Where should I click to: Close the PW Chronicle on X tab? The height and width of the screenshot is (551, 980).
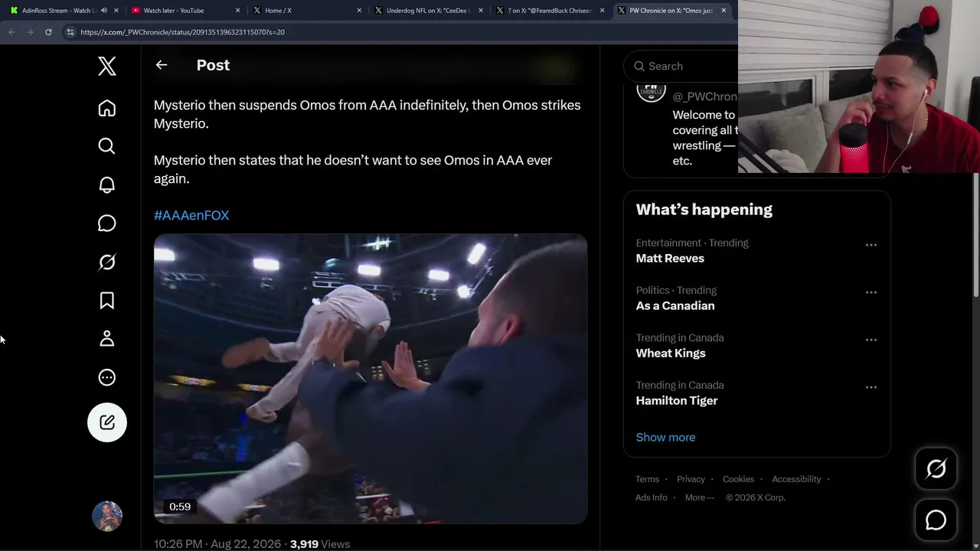click(x=724, y=11)
